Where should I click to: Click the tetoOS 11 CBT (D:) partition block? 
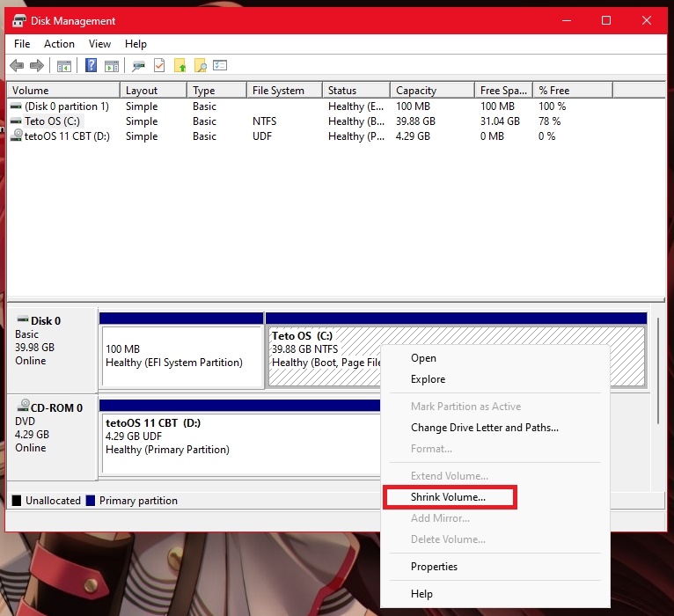241,443
